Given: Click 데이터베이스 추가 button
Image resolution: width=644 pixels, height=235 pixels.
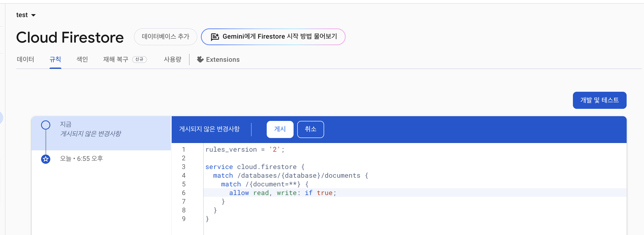Looking at the screenshot, I should 166,37.
